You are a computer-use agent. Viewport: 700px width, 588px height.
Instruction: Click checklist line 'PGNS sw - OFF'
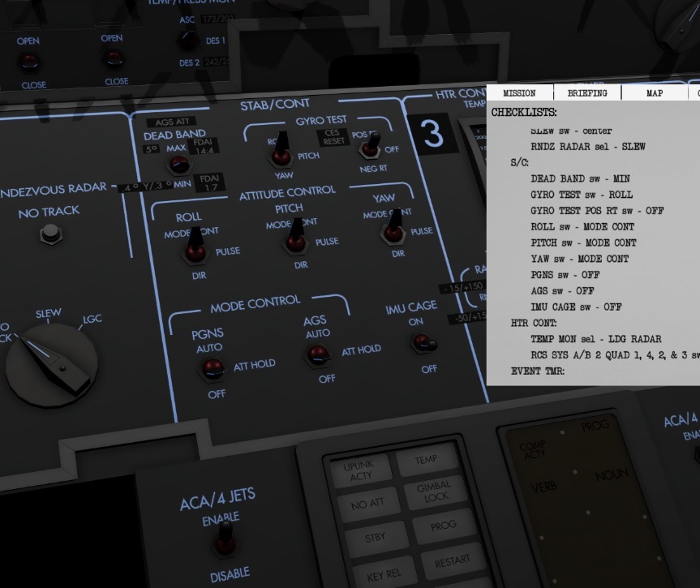(x=565, y=275)
